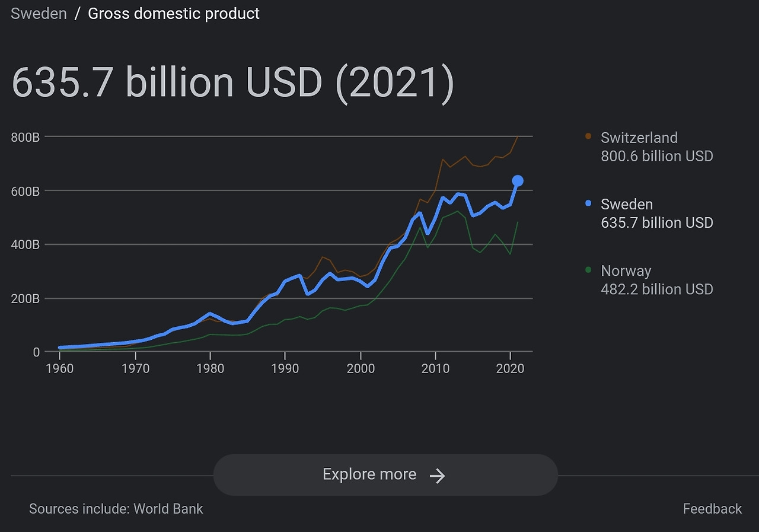Click Norway's 482.2 billion USD value
759x532 pixels.
(x=656, y=289)
